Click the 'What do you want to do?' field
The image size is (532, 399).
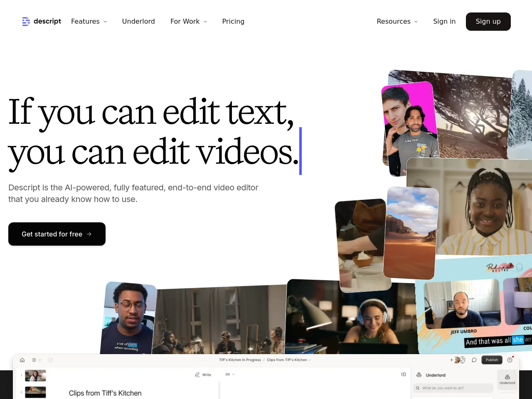click(453, 388)
